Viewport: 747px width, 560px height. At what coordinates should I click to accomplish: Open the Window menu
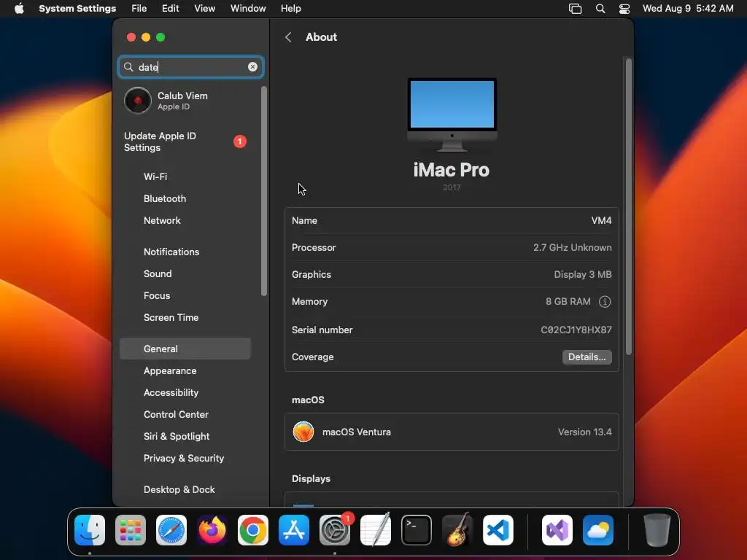click(x=248, y=9)
